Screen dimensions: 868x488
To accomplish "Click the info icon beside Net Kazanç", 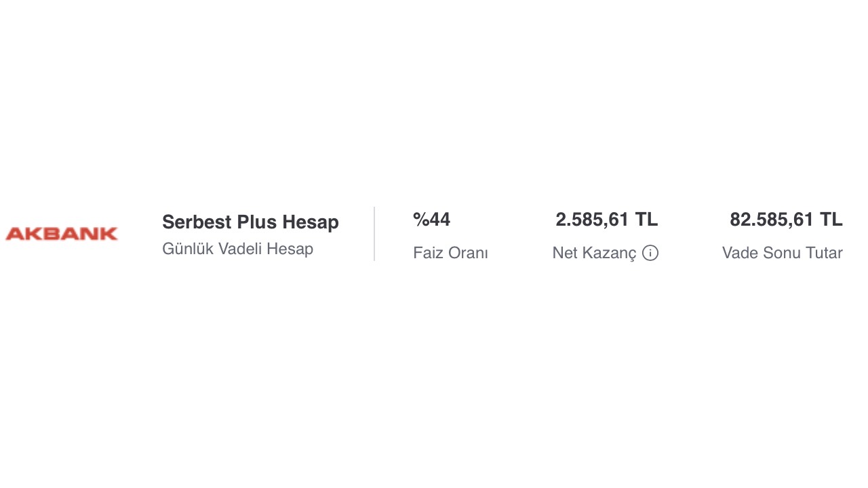I will coord(650,253).
